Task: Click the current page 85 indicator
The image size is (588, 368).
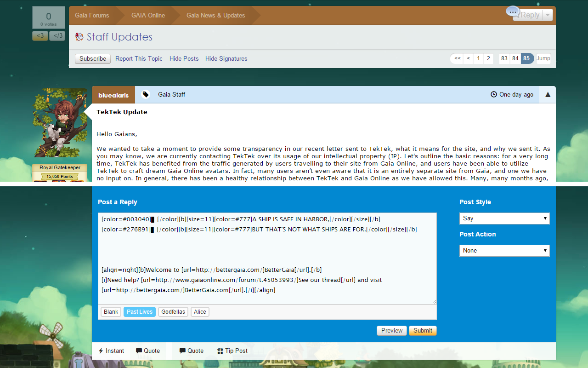Action: pyautogui.click(x=527, y=58)
